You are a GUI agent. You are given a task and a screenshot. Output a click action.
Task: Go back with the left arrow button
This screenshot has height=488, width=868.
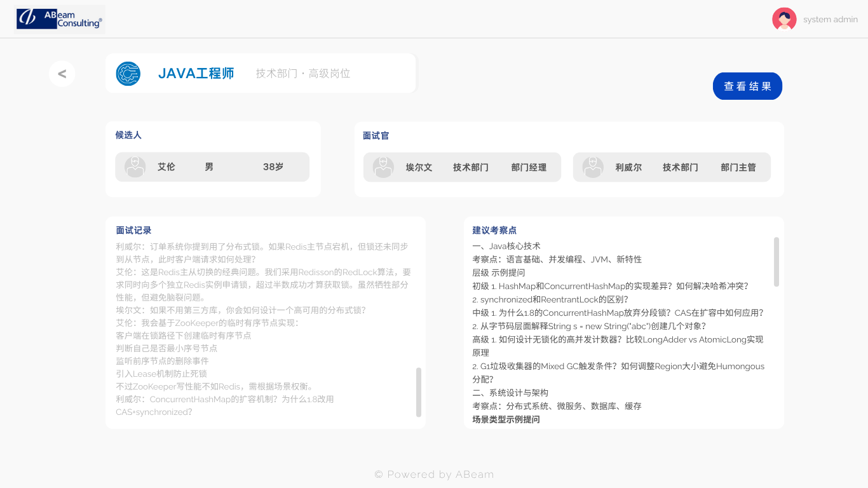(x=62, y=74)
